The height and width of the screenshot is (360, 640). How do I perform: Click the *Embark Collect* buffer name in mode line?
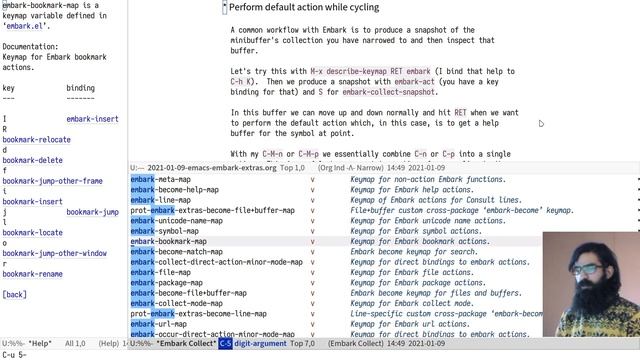186,344
